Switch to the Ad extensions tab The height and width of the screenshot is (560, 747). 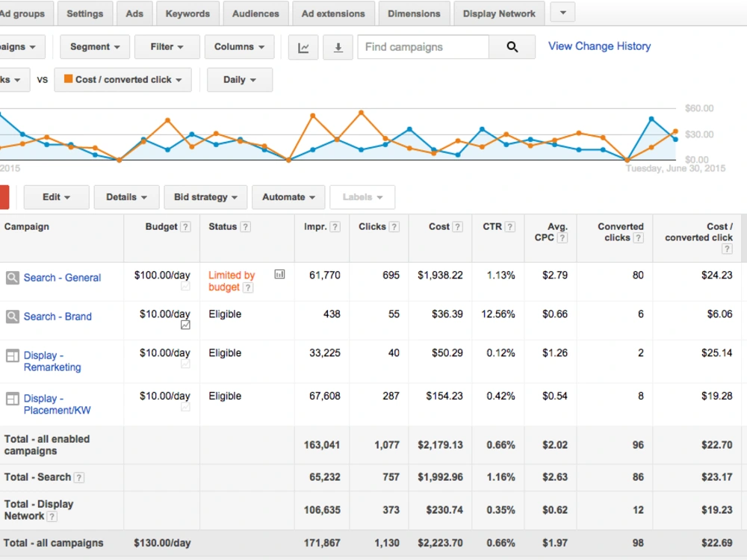pyautogui.click(x=333, y=13)
